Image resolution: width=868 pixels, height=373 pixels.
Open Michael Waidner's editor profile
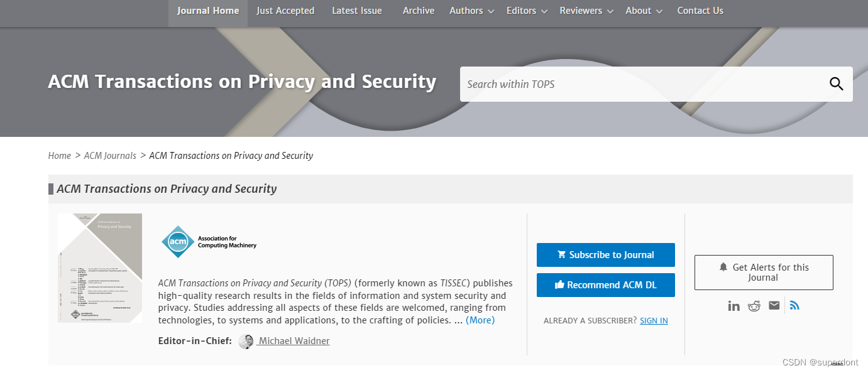coord(293,340)
